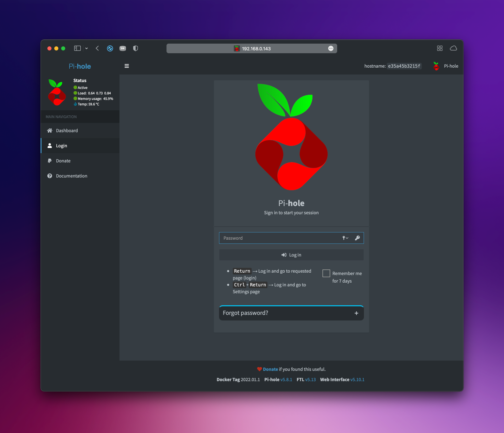Open Pi-hole v5.8.1 version link
Viewport: 504px width, 433px height.
[x=286, y=379]
